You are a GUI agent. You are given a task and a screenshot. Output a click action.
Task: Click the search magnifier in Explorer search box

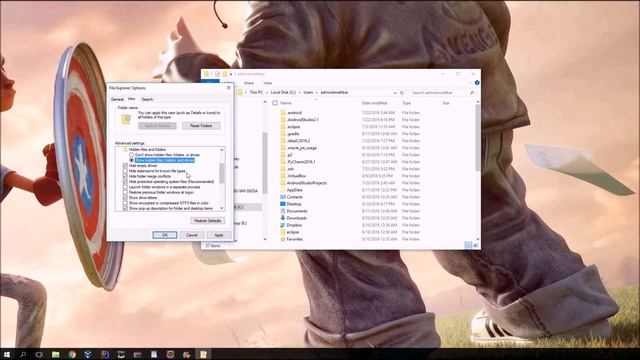[472, 93]
